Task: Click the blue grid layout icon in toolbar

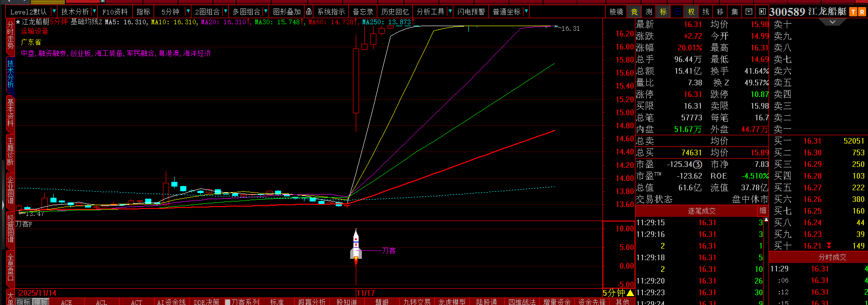Action: pos(677,12)
